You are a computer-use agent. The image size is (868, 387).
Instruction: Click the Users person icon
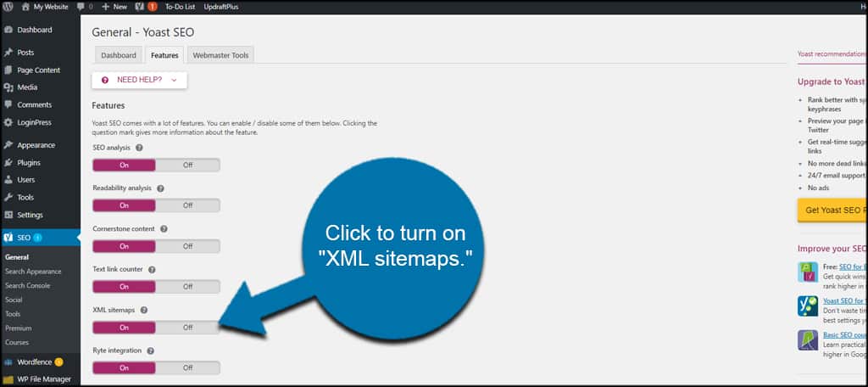8,180
